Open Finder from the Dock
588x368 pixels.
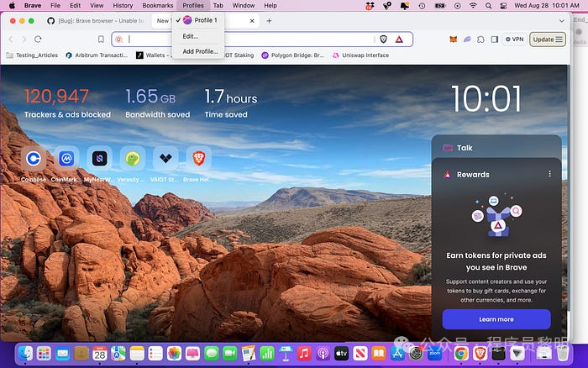[25, 354]
